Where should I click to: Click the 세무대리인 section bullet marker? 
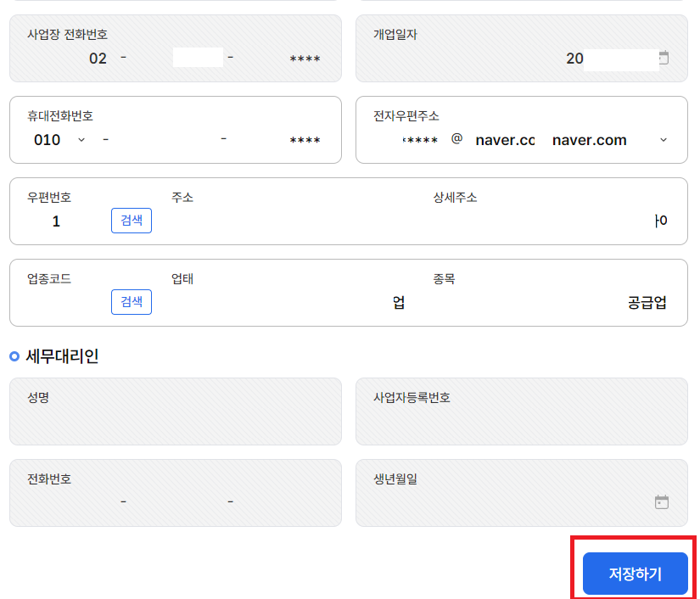[x=12, y=358]
